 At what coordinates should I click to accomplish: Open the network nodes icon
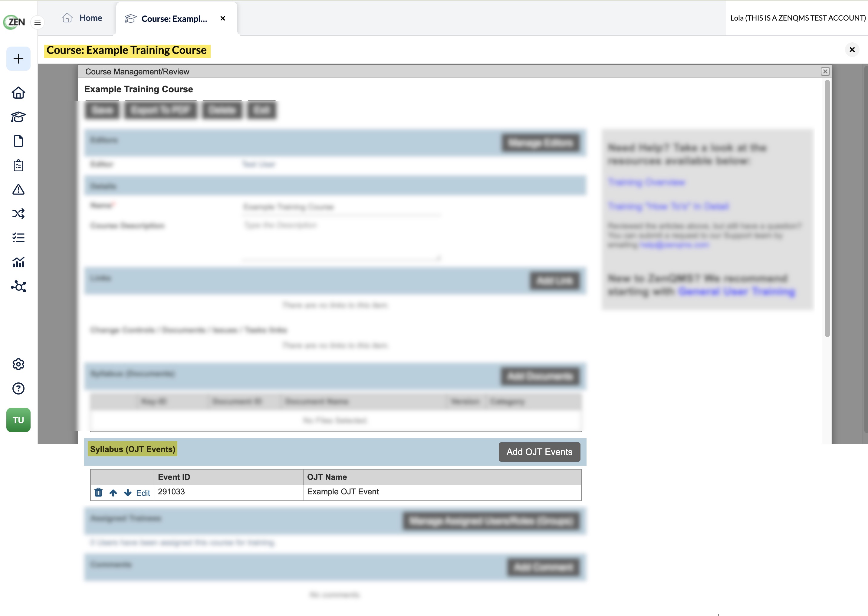click(x=18, y=286)
